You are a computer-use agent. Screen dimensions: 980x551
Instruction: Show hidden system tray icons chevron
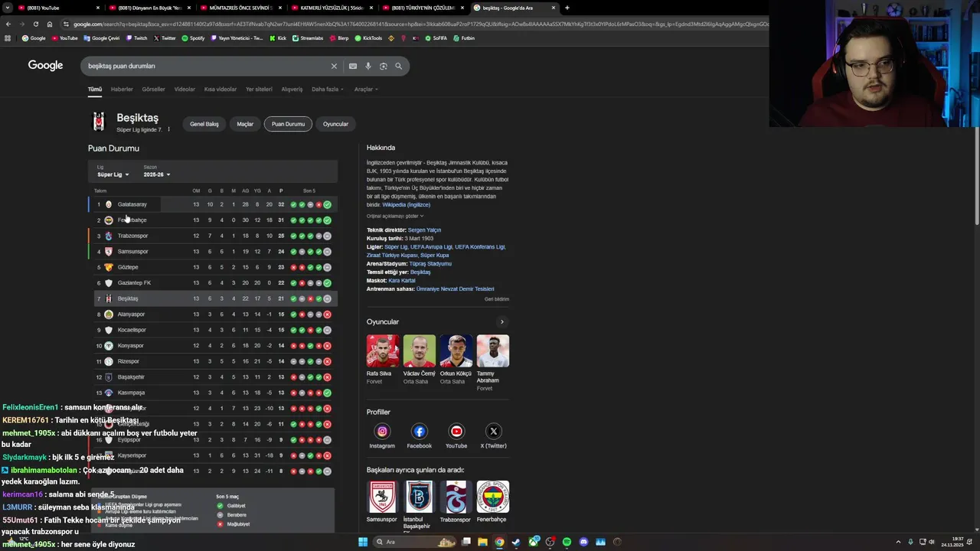(899, 542)
